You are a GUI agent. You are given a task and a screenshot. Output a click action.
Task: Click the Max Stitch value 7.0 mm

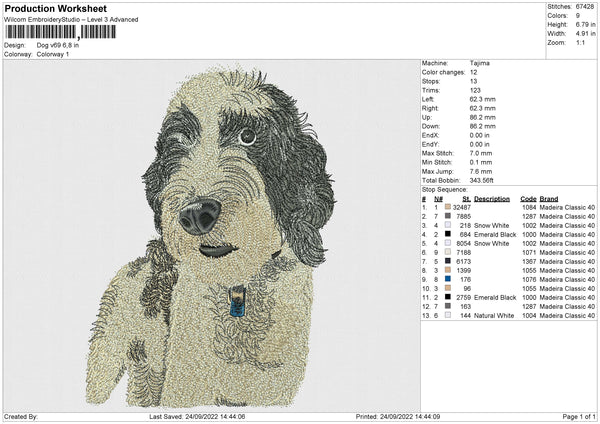click(x=481, y=153)
